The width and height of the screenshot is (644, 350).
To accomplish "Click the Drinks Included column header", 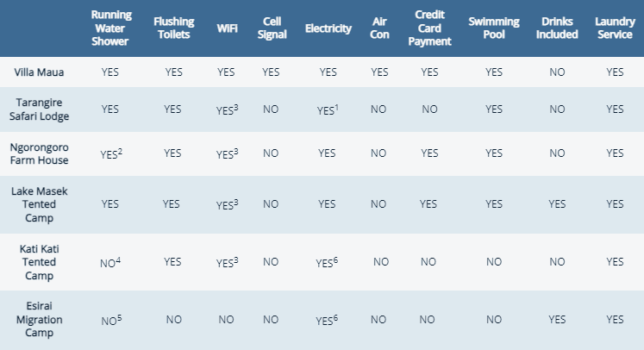I will coord(557,28).
